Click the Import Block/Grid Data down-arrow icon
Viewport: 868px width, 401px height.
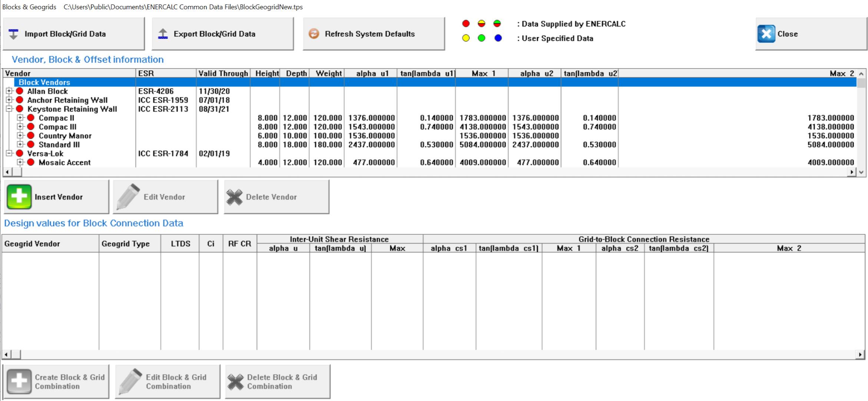(14, 34)
